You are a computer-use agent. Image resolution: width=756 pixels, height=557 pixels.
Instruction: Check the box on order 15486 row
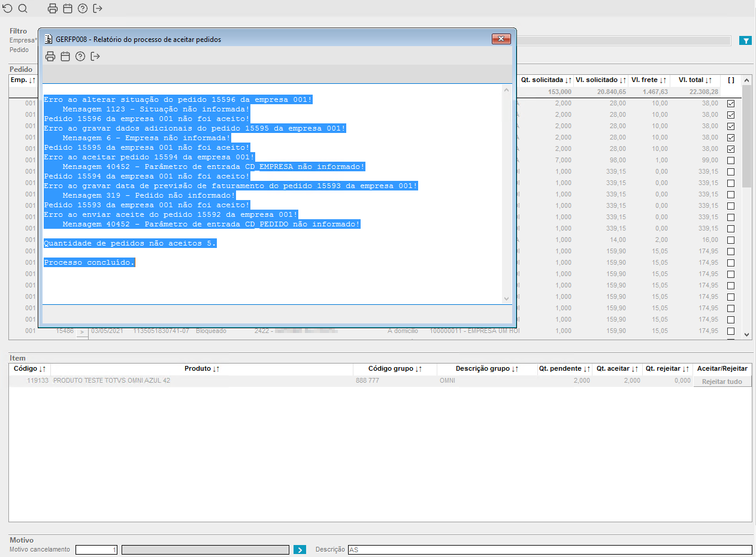(x=731, y=331)
